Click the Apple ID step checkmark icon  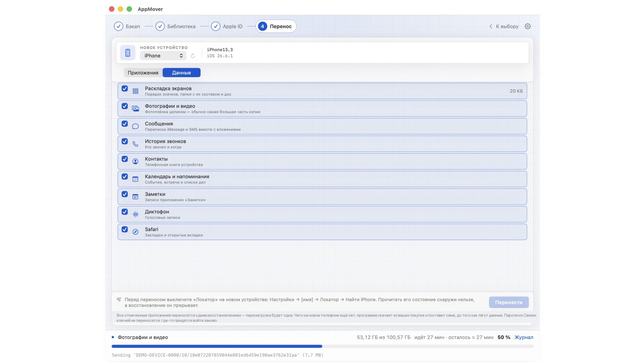point(215,26)
